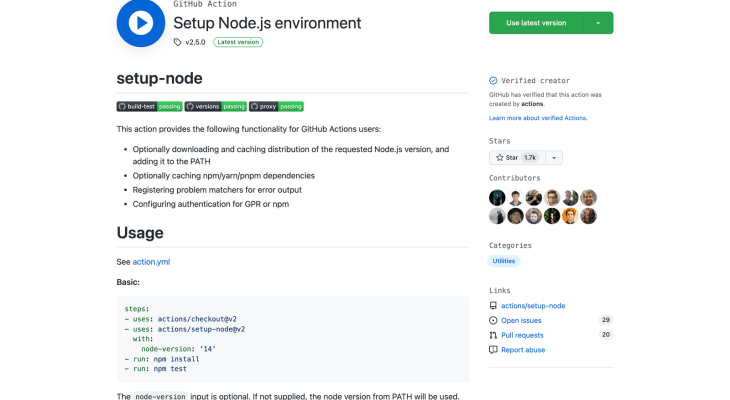Click the Use latest version button
The height and width of the screenshot is (400, 730).
click(x=536, y=23)
